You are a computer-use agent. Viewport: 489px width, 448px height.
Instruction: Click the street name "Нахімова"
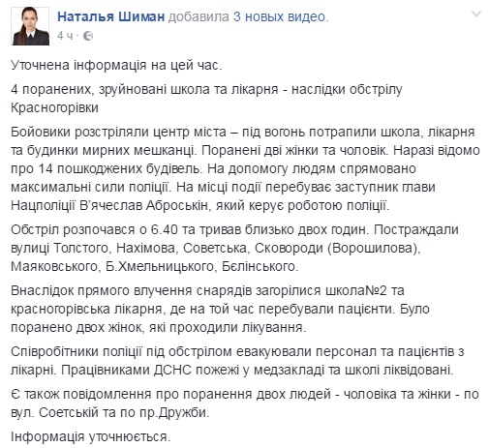146,249
